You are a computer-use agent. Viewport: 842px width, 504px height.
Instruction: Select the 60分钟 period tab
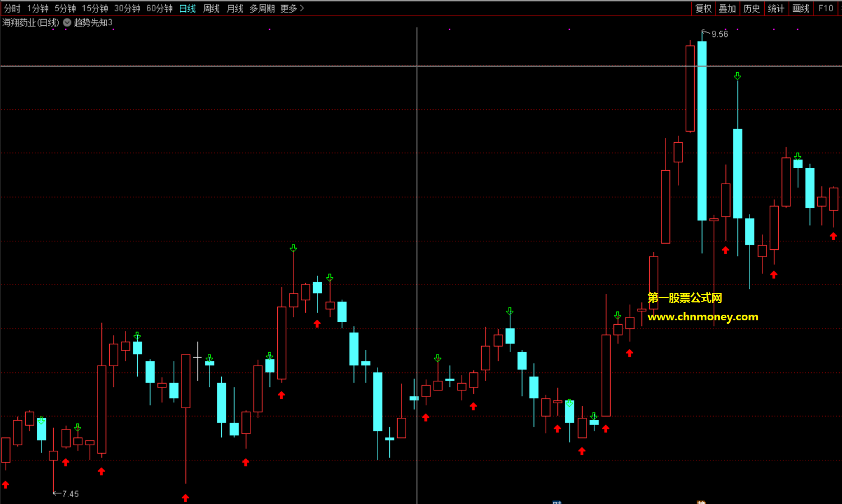[160, 8]
